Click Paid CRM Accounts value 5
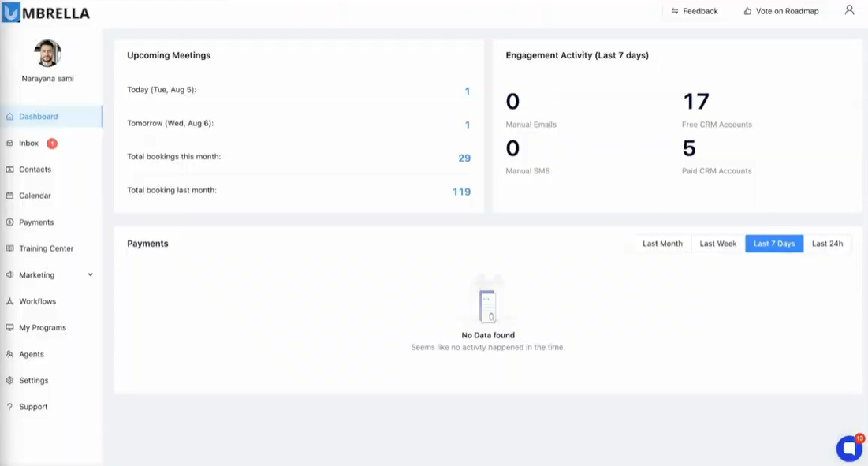 689,148
